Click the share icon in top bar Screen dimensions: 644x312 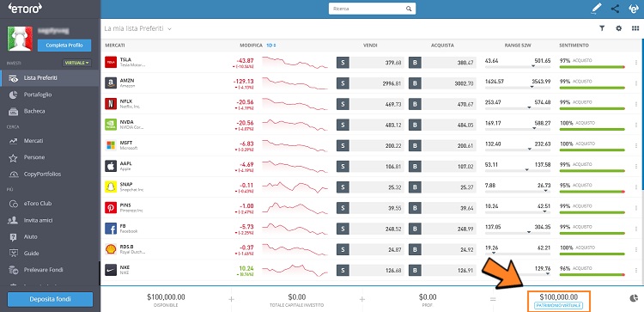[x=616, y=9]
